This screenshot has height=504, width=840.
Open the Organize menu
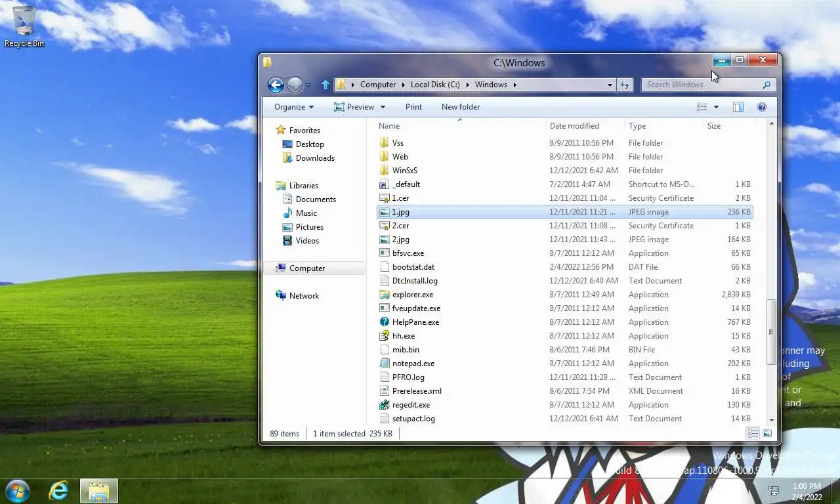tap(294, 107)
